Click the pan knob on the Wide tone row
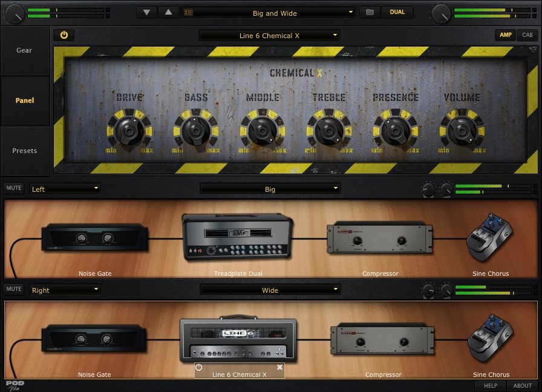Image resolution: width=542 pixels, height=392 pixels. pos(428,290)
